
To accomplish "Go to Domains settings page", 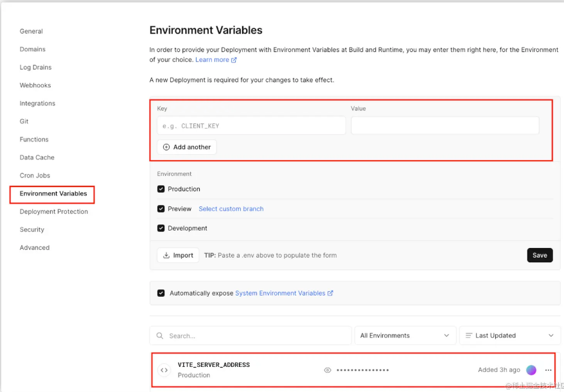I will pyautogui.click(x=33, y=49).
